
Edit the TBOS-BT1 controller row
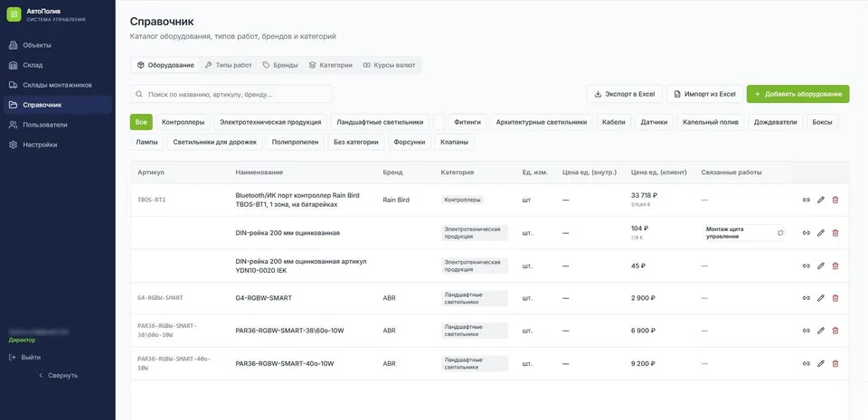point(821,200)
